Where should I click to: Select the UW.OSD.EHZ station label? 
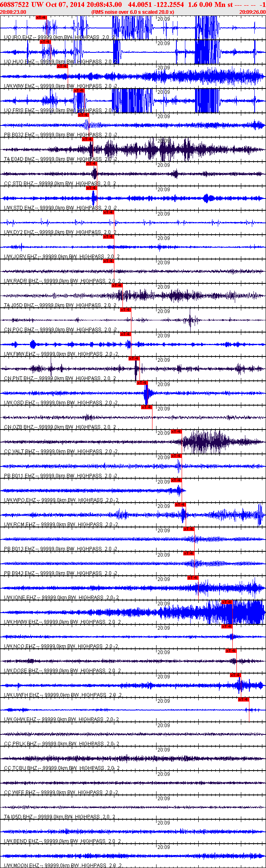pyautogui.click(x=61, y=403)
